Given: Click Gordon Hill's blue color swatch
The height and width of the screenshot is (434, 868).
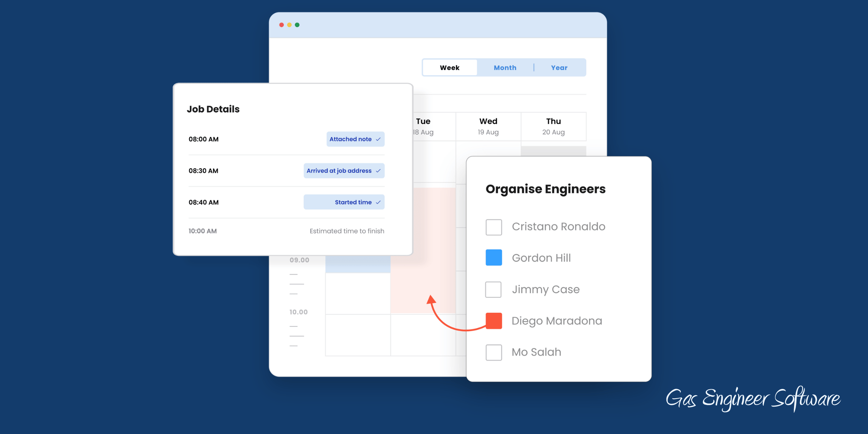Looking at the screenshot, I should tap(494, 258).
